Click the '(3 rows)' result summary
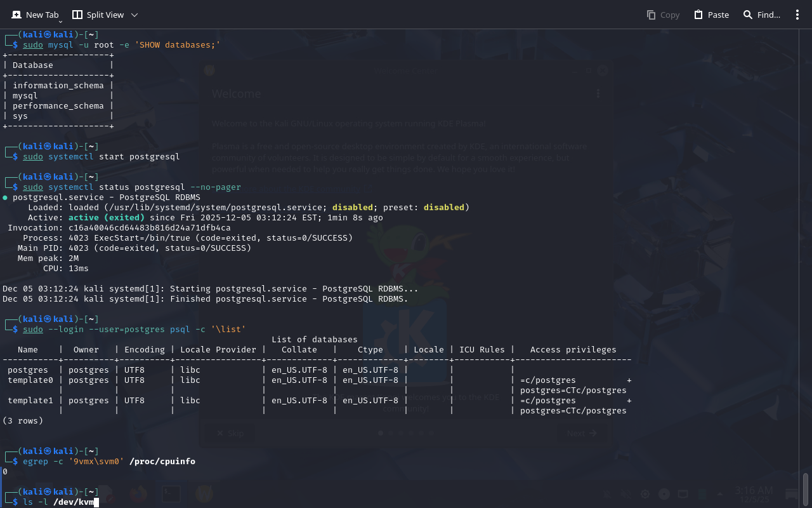Viewport: 812px width, 508px height. [23, 421]
